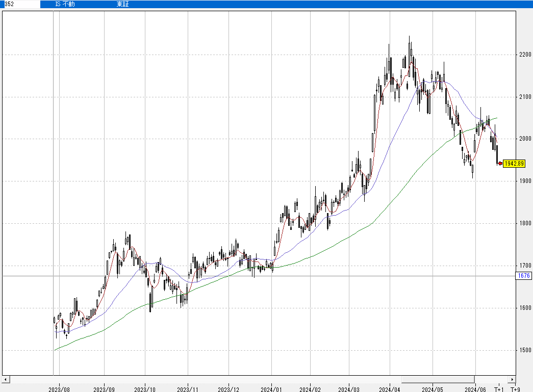533x392 pixels.
Task: Click the T+1 axis label
Action: click(x=499, y=389)
